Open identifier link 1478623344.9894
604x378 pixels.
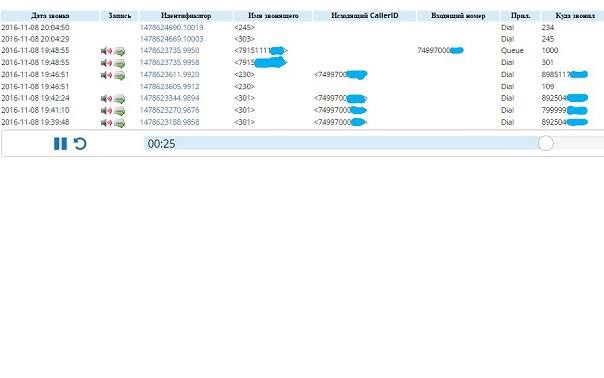point(169,98)
